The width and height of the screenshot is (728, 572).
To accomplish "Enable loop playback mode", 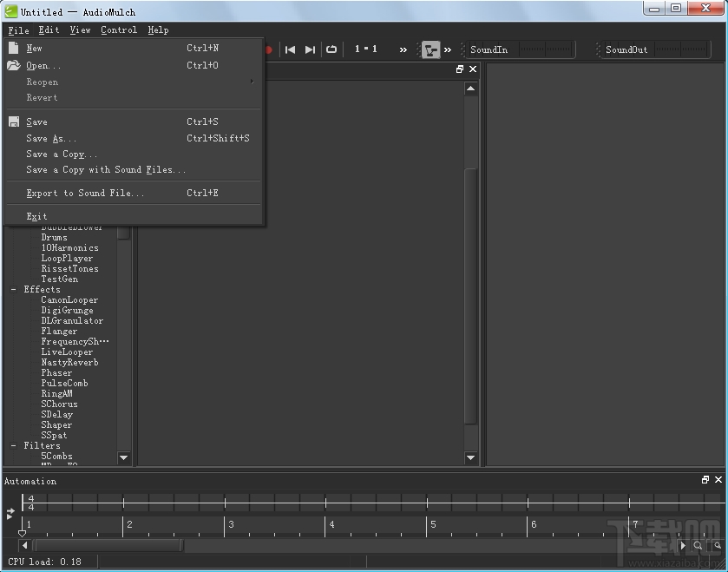I will [x=331, y=49].
